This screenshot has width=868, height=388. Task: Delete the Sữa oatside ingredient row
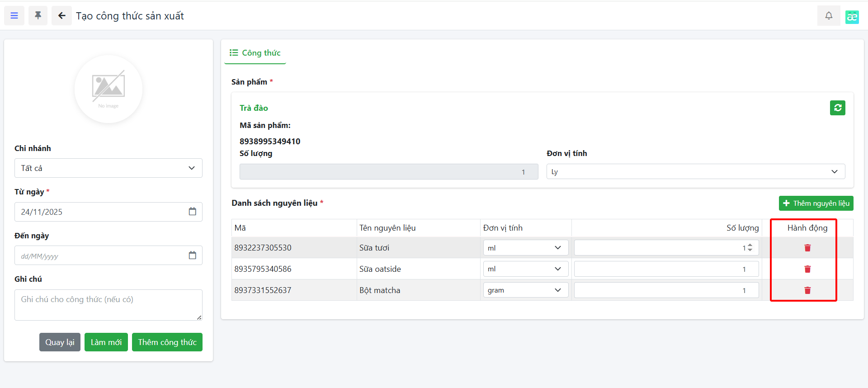pyautogui.click(x=807, y=269)
